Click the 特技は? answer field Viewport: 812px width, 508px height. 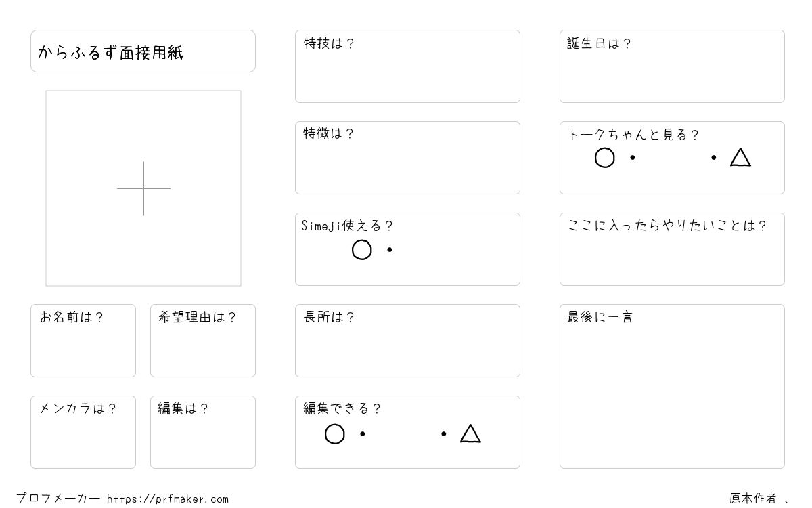coord(407,66)
